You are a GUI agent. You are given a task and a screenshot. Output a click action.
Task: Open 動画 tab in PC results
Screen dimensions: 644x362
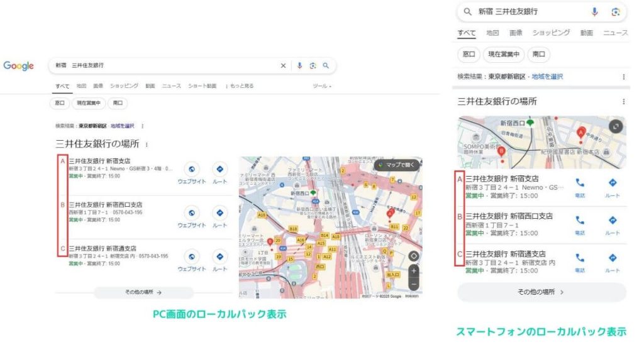(x=150, y=85)
